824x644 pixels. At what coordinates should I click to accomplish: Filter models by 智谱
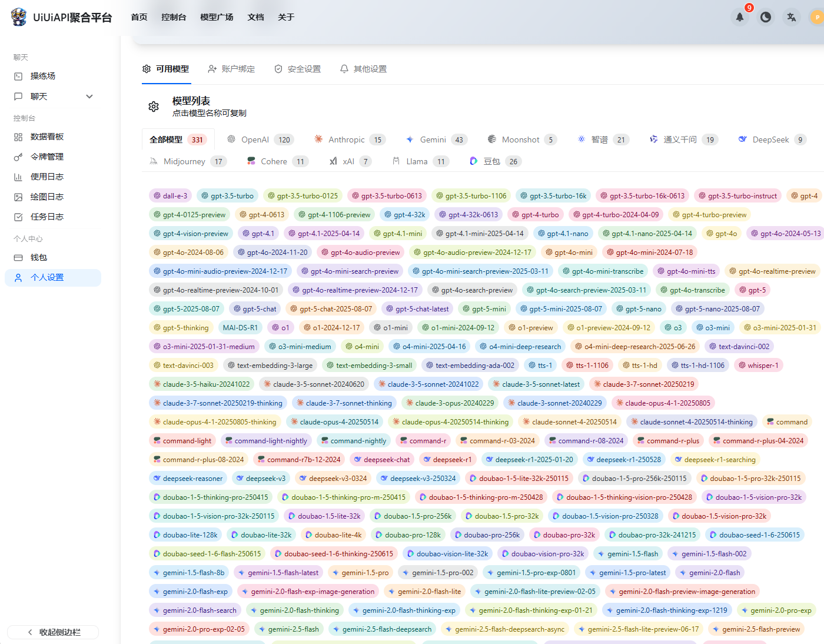pyautogui.click(x=603, y=140)
